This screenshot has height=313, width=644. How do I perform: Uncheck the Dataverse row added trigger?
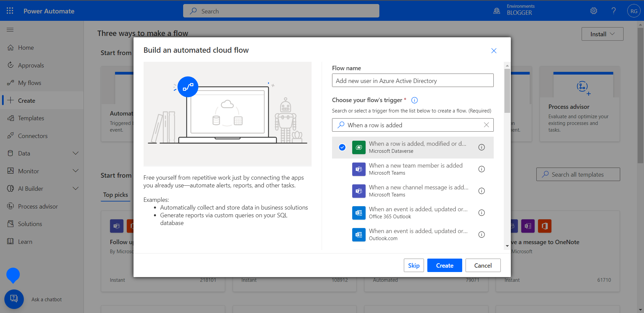[342, 147]
